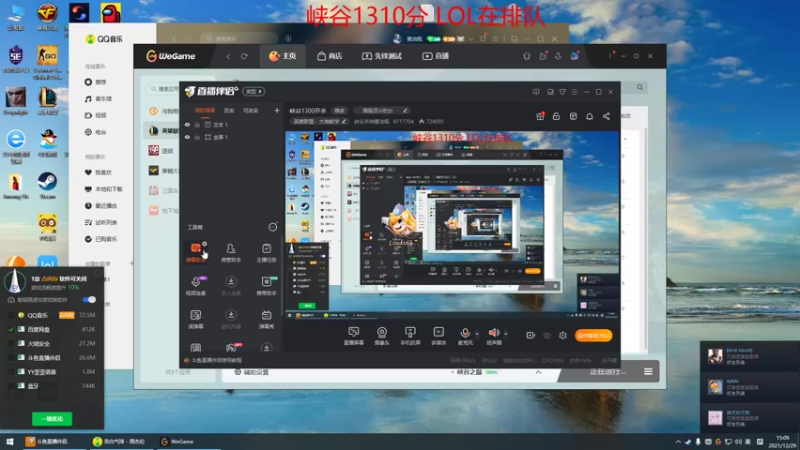
Task: Toggle the smart game acceleration switch
Action: 89,299
